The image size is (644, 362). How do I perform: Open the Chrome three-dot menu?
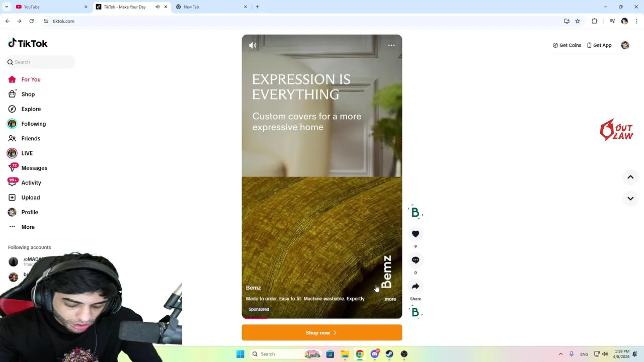[636, 21]
